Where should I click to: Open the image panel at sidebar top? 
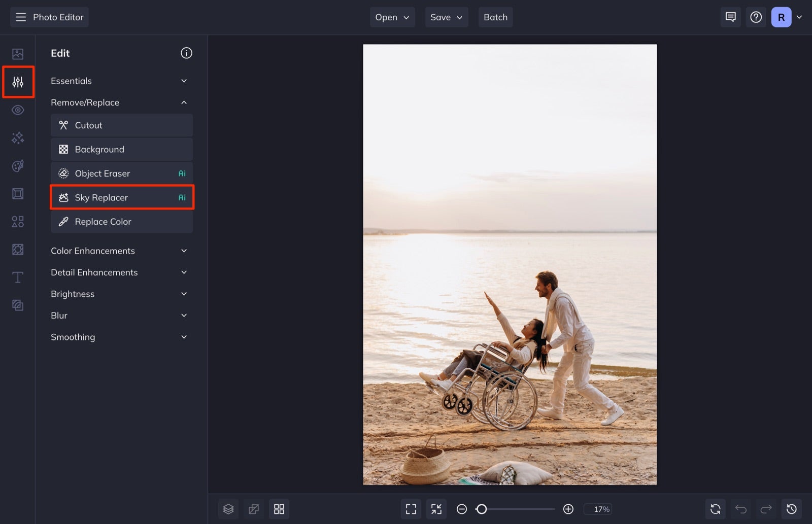pos(18,53)
